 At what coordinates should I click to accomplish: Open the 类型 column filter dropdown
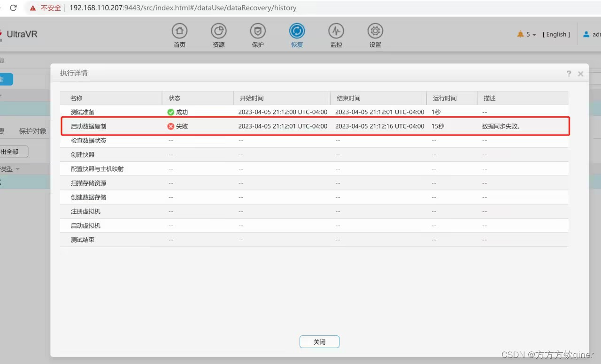[x=18, y=169]
